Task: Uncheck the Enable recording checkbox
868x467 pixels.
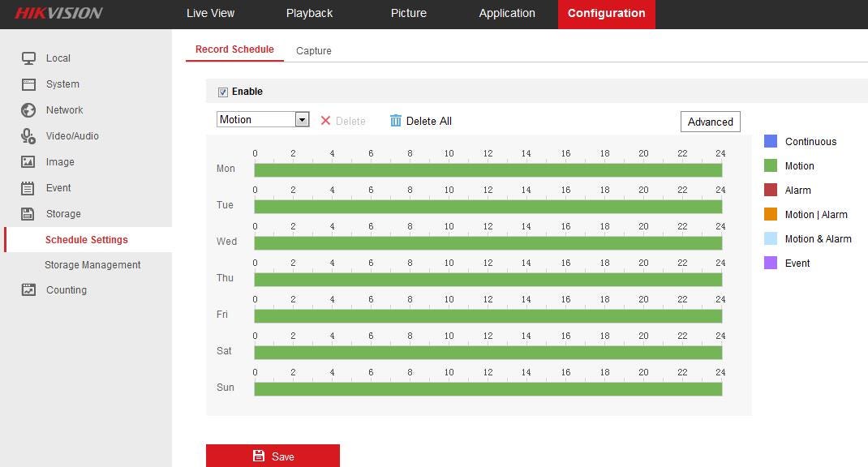Action: pos(222,92)
